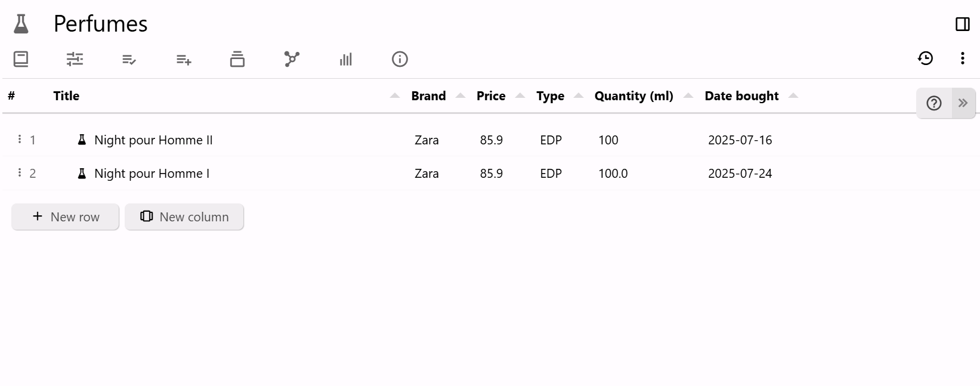980x386 pixels.
Task: Open Night pour Homme I entry
Action: tap(152, 174)
